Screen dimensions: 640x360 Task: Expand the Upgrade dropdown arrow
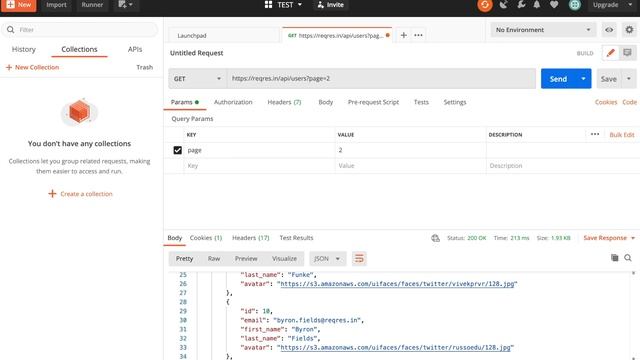630,5
